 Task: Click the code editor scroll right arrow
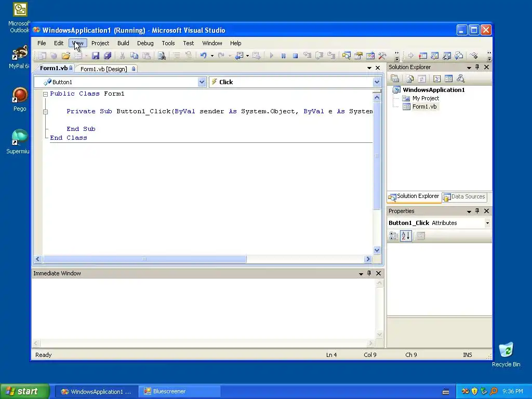[368, 259]
